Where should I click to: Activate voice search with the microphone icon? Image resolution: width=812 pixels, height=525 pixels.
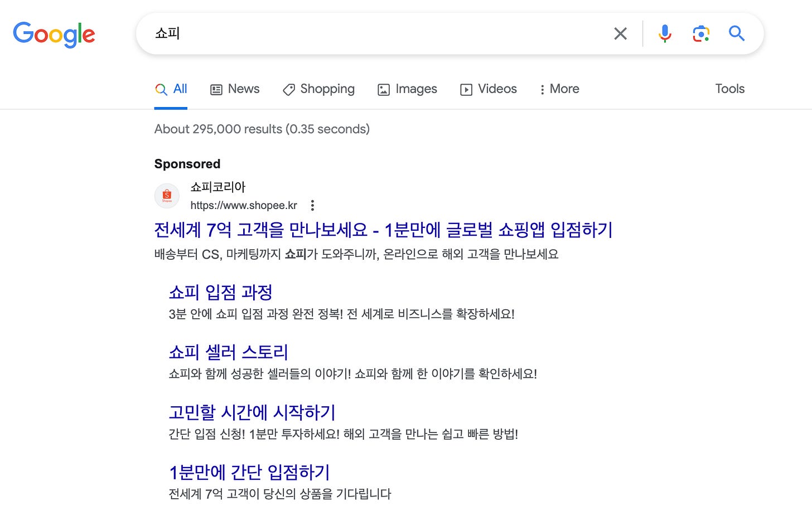665,33
